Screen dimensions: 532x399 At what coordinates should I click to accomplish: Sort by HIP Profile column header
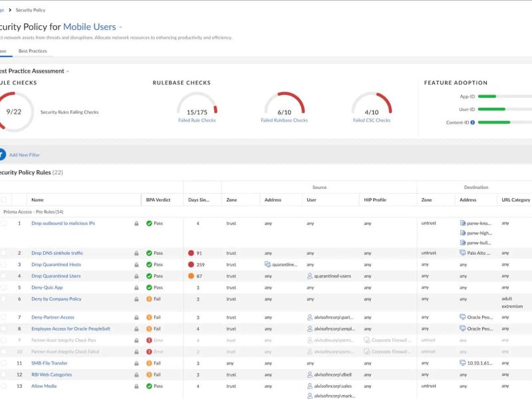point(375,200)
